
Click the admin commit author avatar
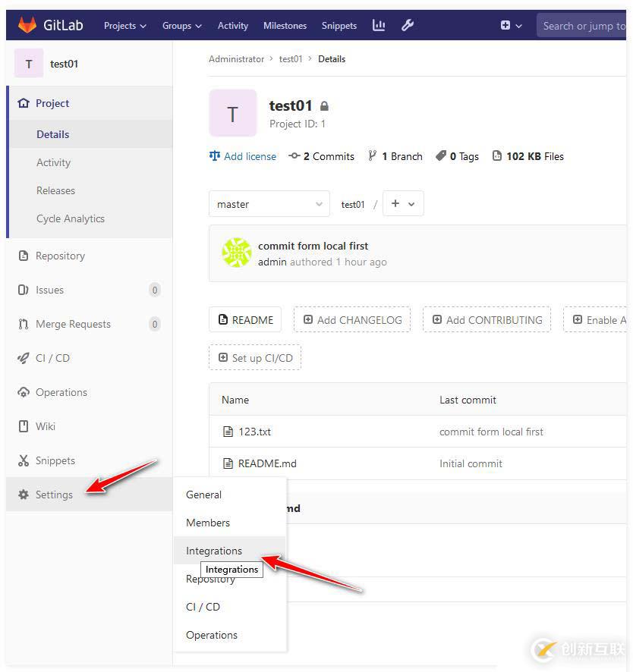coord(236,253)
